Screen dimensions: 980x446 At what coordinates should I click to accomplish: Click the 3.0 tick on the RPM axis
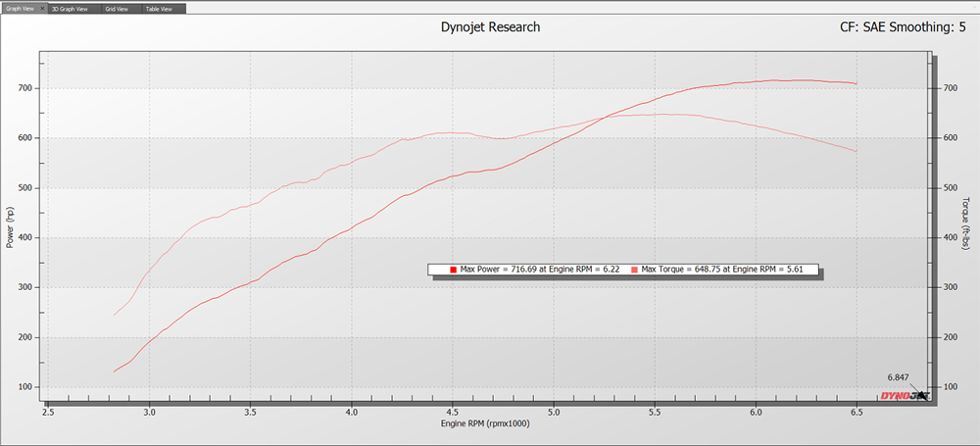[150, 414]
